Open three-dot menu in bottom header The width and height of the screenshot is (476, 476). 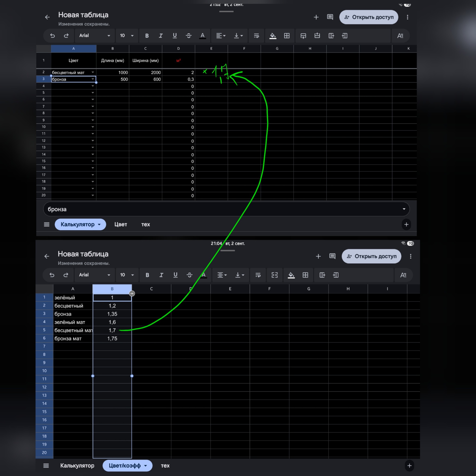pyautogui.click(x=410, y=256)
